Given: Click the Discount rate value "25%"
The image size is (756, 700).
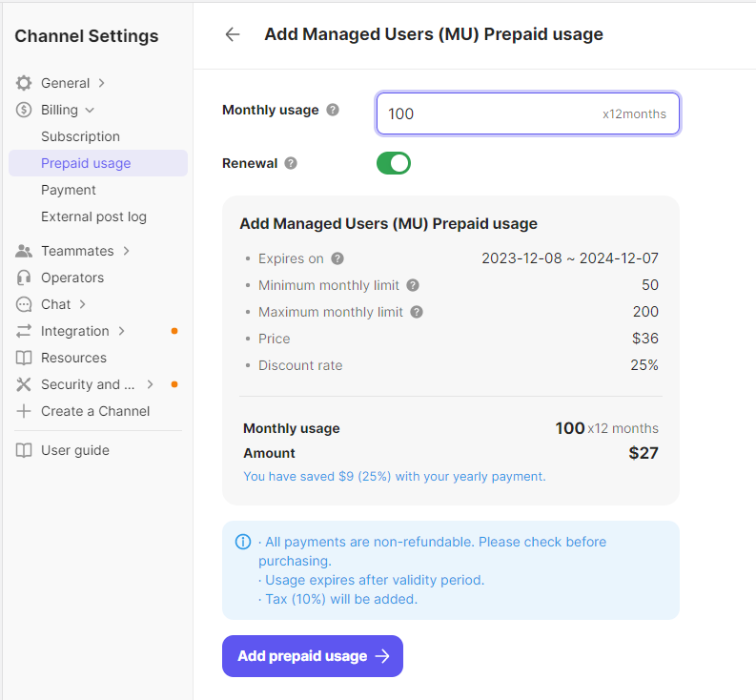Looking at the screenshot, I should (644, 365).
